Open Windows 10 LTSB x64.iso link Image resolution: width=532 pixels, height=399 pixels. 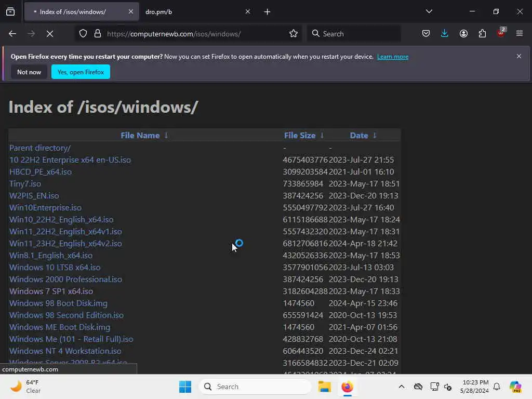pyautogui.click(x=55, y=268)
